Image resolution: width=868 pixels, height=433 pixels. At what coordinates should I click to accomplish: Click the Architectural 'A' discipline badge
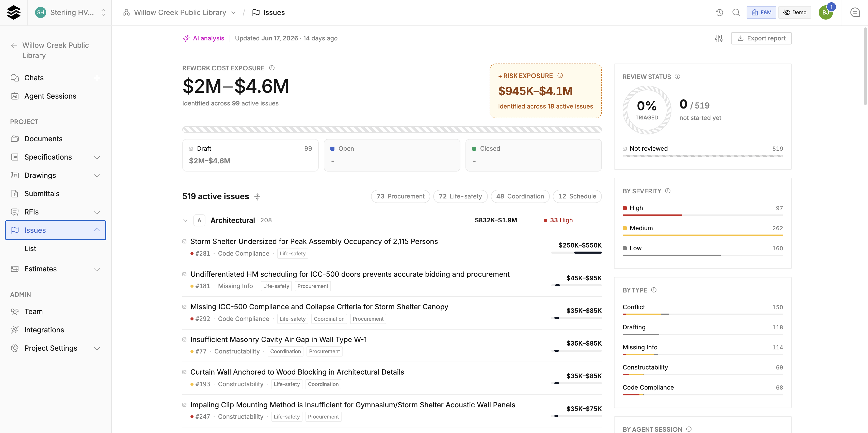point(200,220)
